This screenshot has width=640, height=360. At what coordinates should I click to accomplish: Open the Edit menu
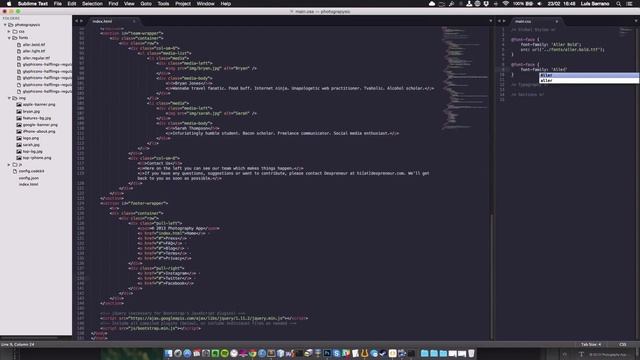click(x=72, y=4)
